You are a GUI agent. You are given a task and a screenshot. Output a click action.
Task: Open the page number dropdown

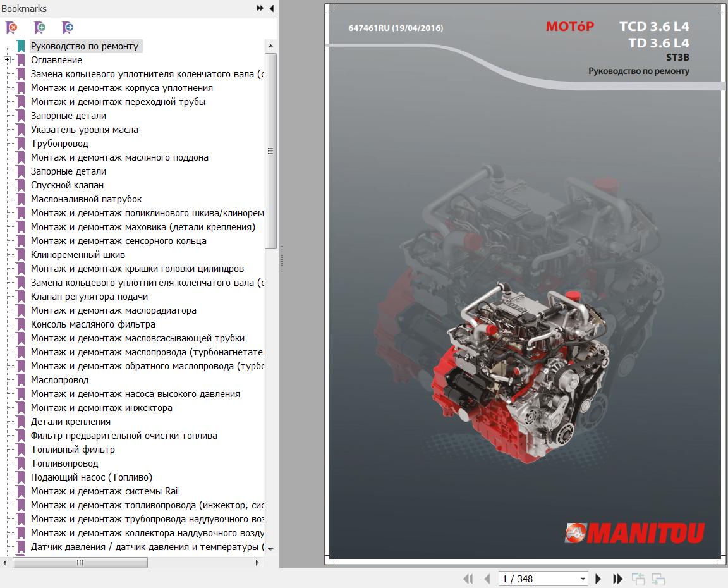pos(583,579)
